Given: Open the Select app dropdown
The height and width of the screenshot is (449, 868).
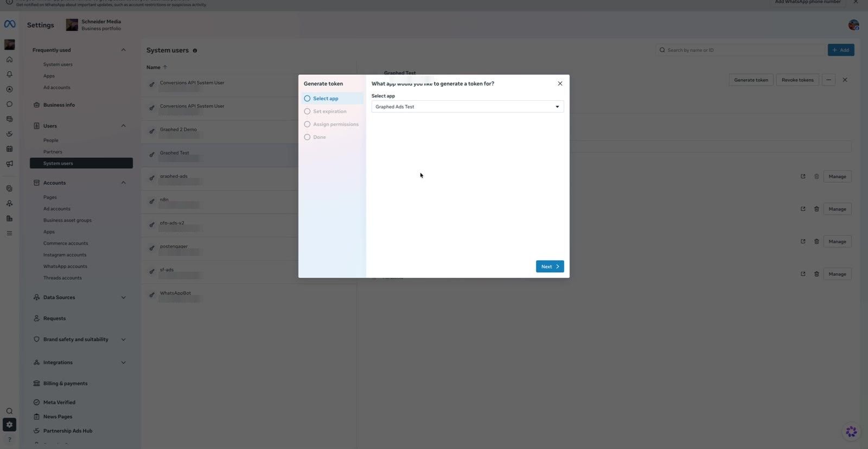Looking at the screenshot, I should (x=468, y=107).
